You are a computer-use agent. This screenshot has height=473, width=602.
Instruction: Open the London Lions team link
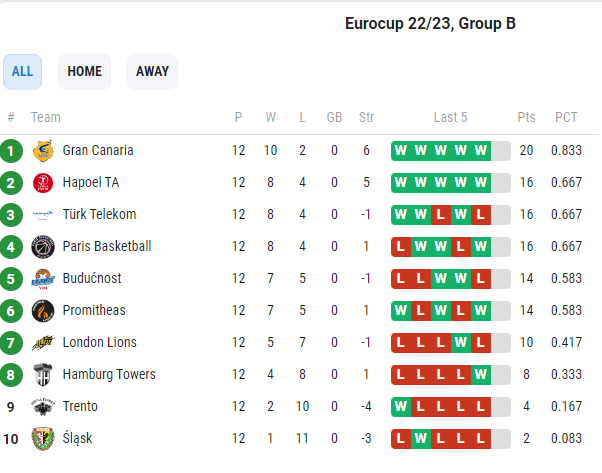(x=100, y=343)
